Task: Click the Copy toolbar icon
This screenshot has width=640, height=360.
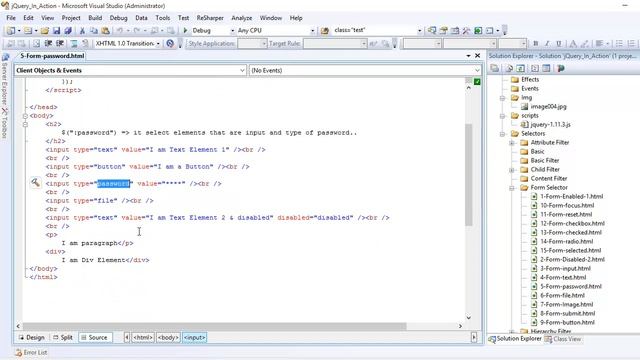Action: [94, 31]
